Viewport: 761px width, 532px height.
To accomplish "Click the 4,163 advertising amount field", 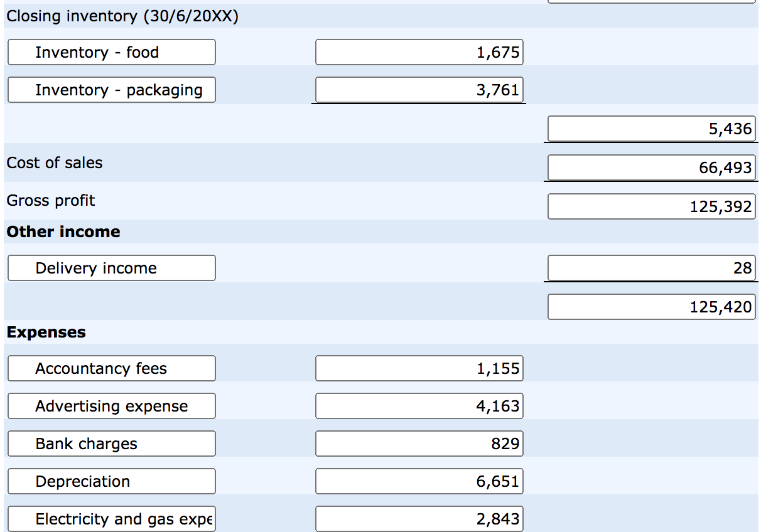I will tap(419, 406).
